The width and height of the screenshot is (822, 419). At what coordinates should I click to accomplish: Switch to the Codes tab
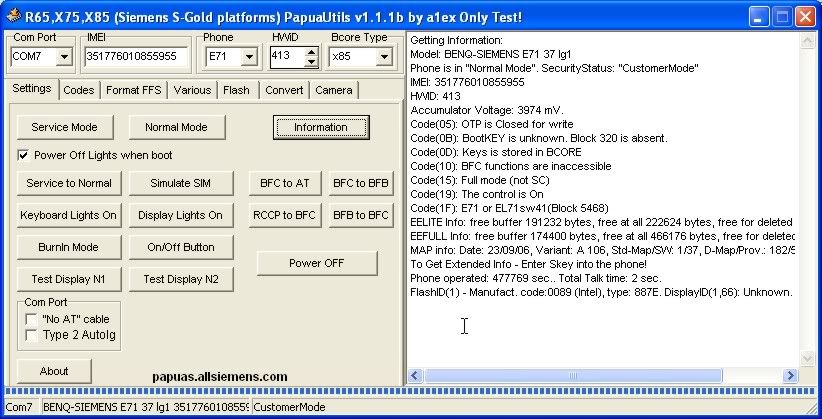click(79, 90)
